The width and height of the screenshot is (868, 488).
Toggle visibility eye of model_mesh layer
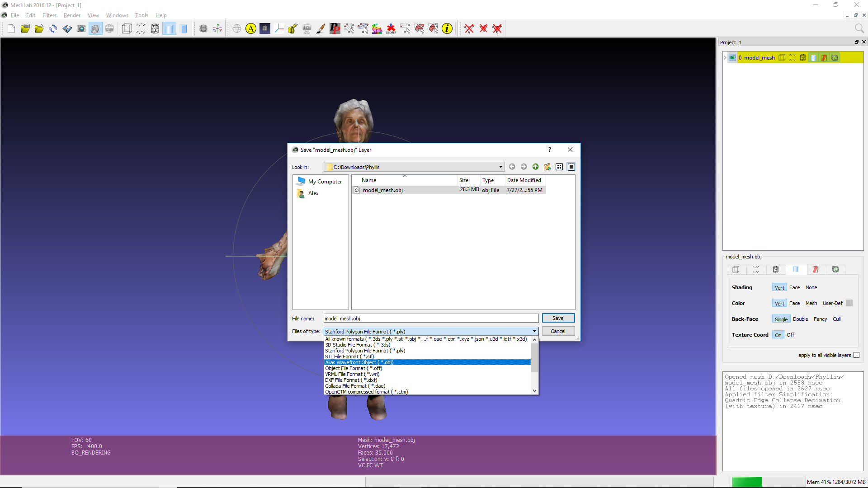(733, 57)
